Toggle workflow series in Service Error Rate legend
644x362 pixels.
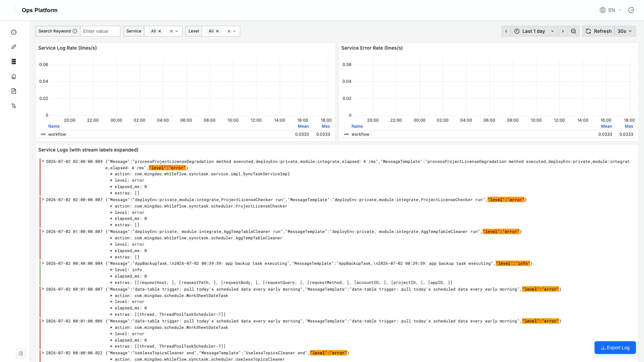360,134
